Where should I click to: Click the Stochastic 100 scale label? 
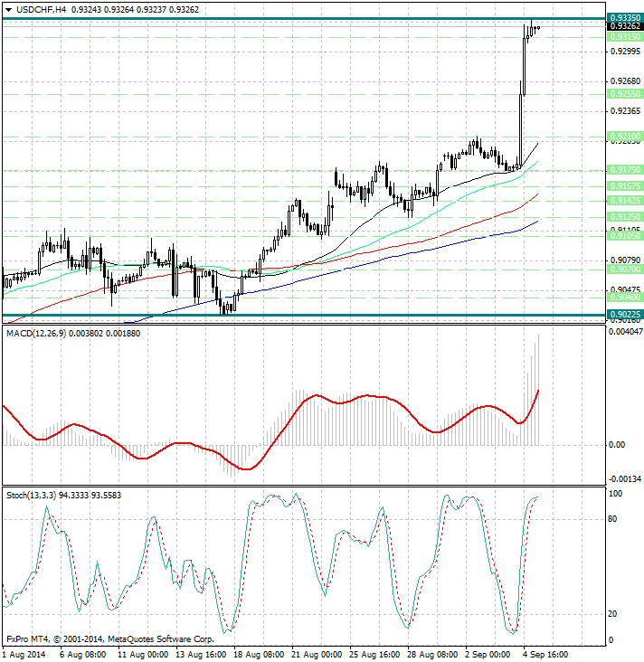(x=615, y=494)
